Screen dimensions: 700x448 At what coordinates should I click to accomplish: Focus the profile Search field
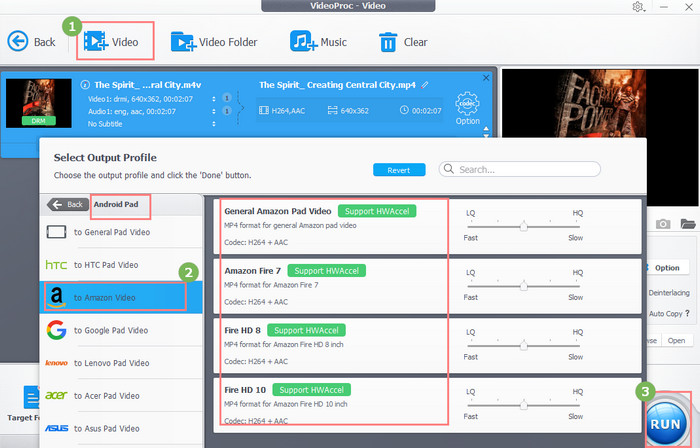520,170
